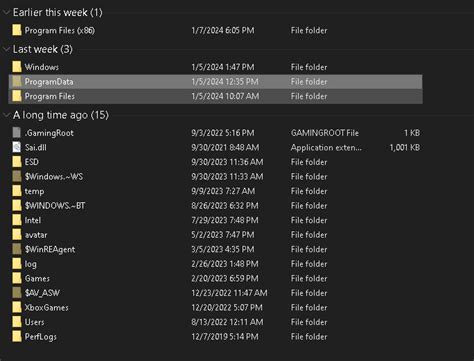Click the '1 KB' size value
The height and width of the screenshot is (361, 474).
pos(412,133)
